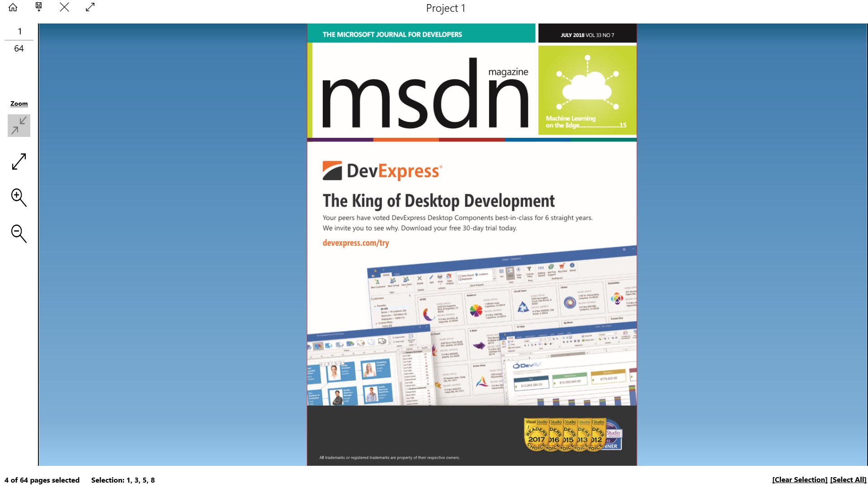Click the current page number 1
Screen dimensions: 868x488
(19, 31)
